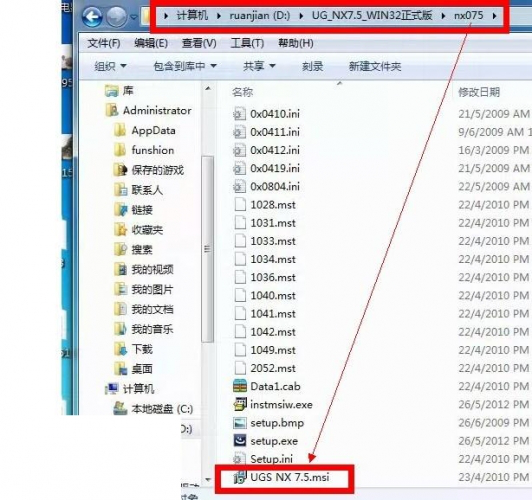Image resolution: width=532 pixels, height=500 pixels.
Task: Click the Forward navigation arrow button
Action: 117,16
